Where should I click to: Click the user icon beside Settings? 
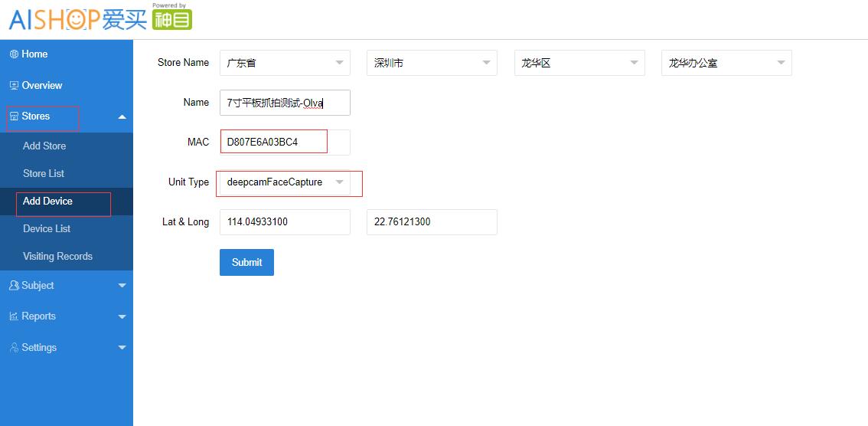click(x=14, y=347)
